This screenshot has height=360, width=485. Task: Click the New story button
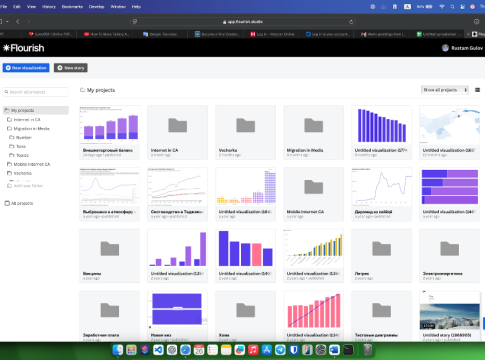click(71, 68)
